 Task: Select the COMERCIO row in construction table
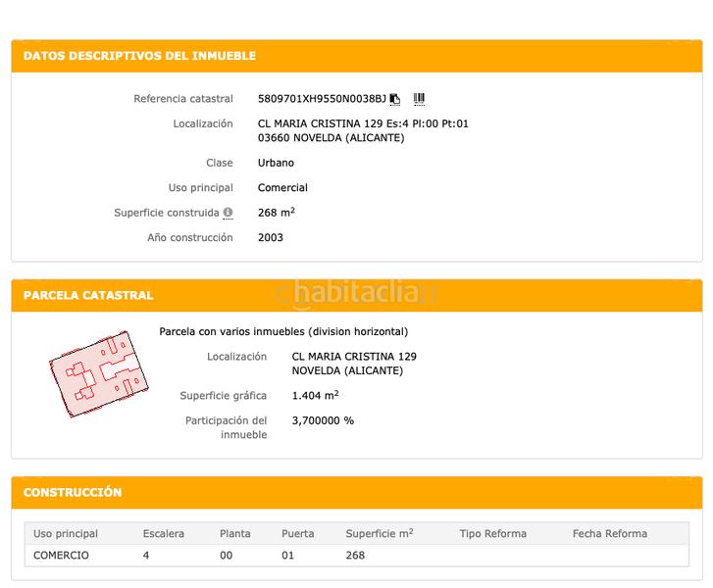pos(61,556)
